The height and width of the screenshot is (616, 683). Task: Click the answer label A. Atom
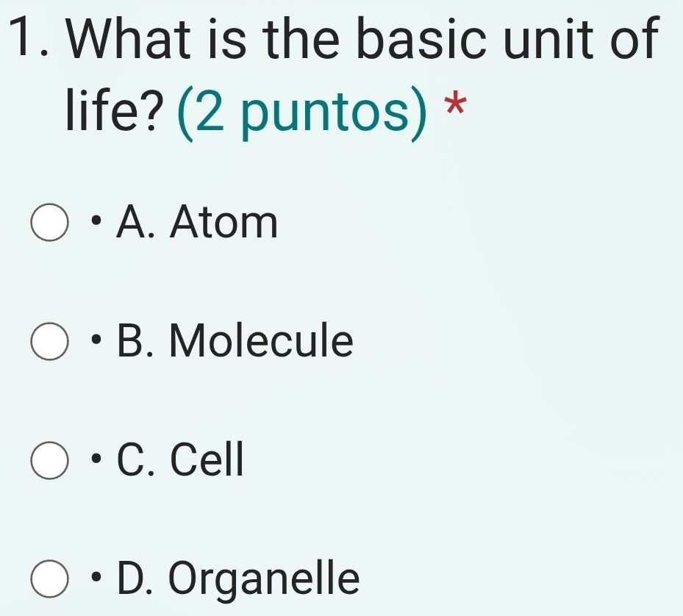(196, 223)
